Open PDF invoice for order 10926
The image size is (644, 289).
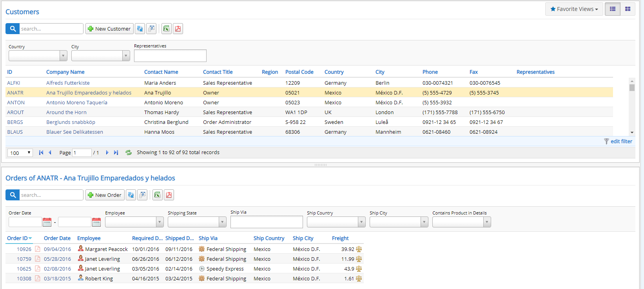coord(38,249)
